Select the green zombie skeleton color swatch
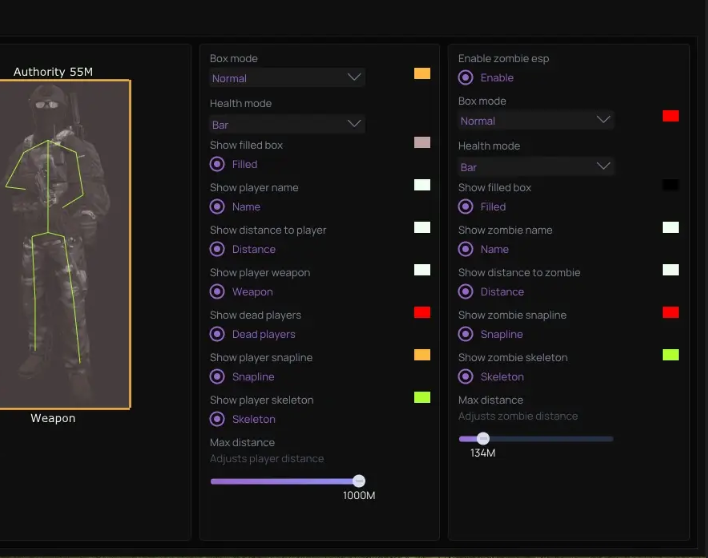The image size is (708, 558). 670,355
